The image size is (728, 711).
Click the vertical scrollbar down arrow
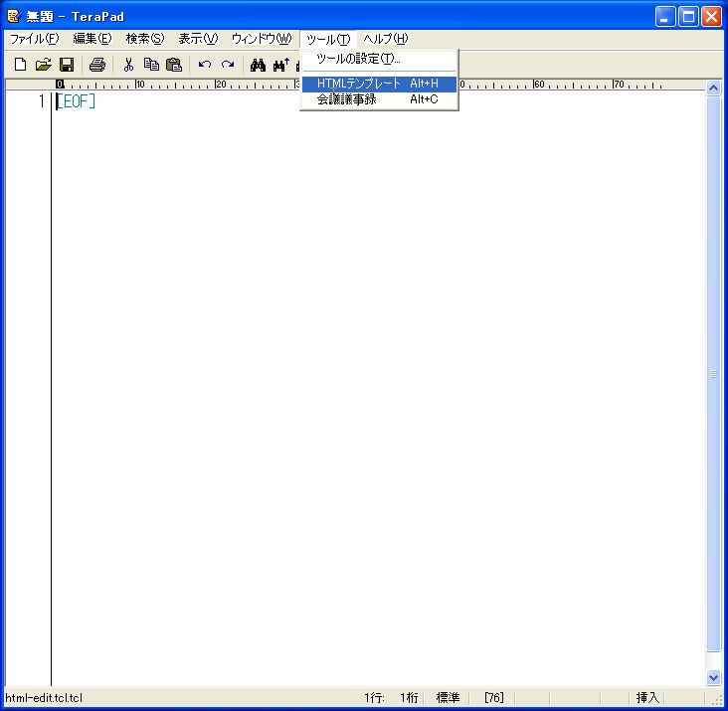click(714, 677)
